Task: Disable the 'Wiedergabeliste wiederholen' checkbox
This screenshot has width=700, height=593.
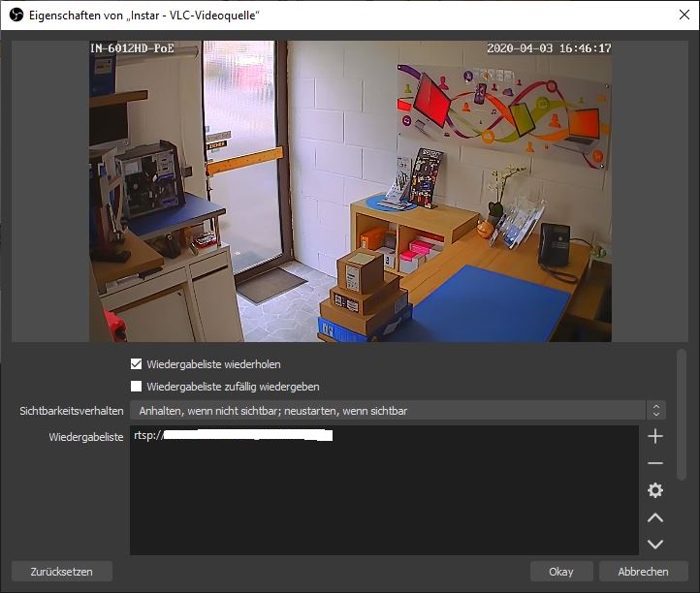Action: pyautogui.click(x=137, y=364)
